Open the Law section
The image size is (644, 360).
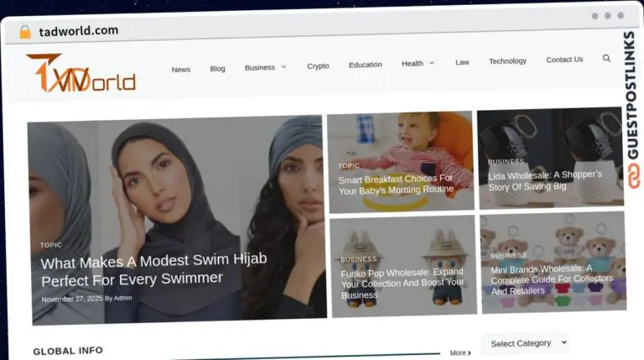click(462, 62)
